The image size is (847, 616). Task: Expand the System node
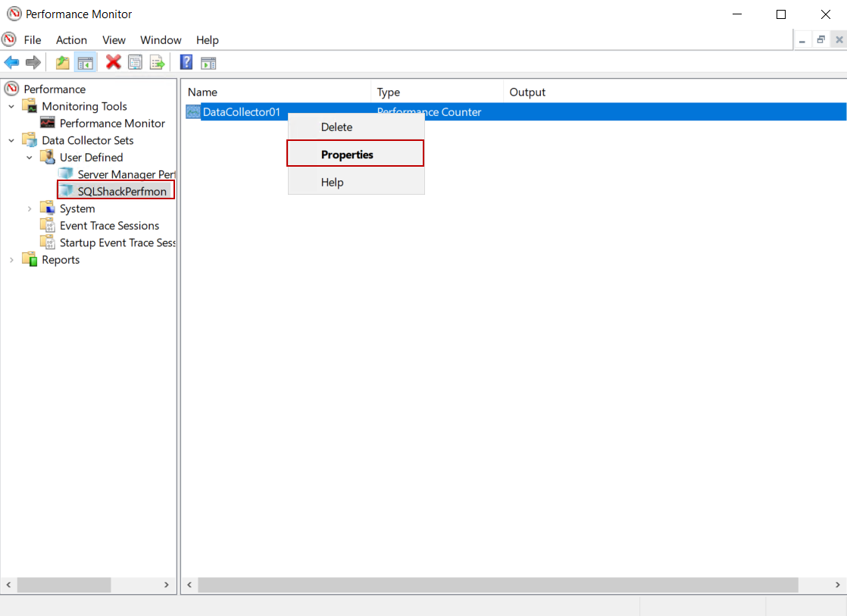(x=30, y=208)
